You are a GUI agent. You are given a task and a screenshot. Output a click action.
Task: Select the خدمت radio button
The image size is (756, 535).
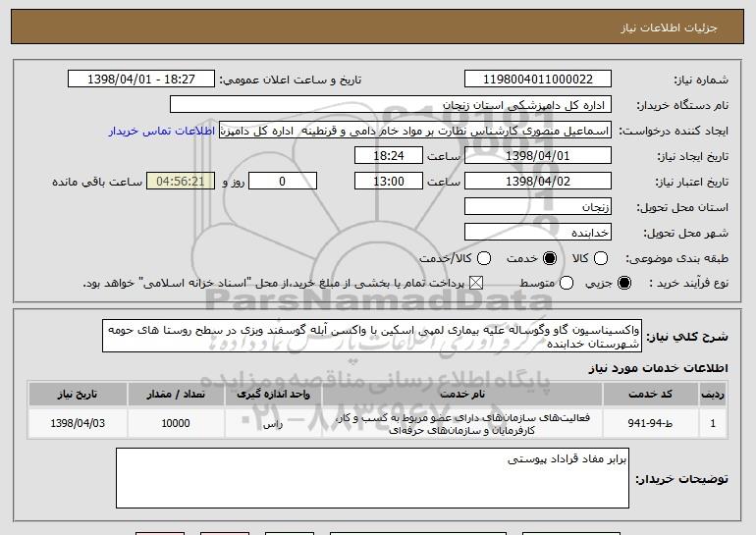point(550,258)
